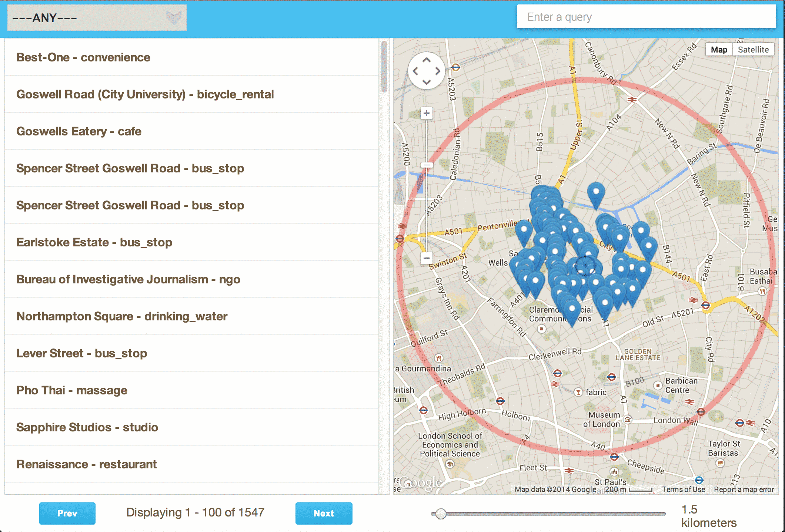Open the ---ANY--- category dropdown
This screenshot has height=532, width=785.
89,18
